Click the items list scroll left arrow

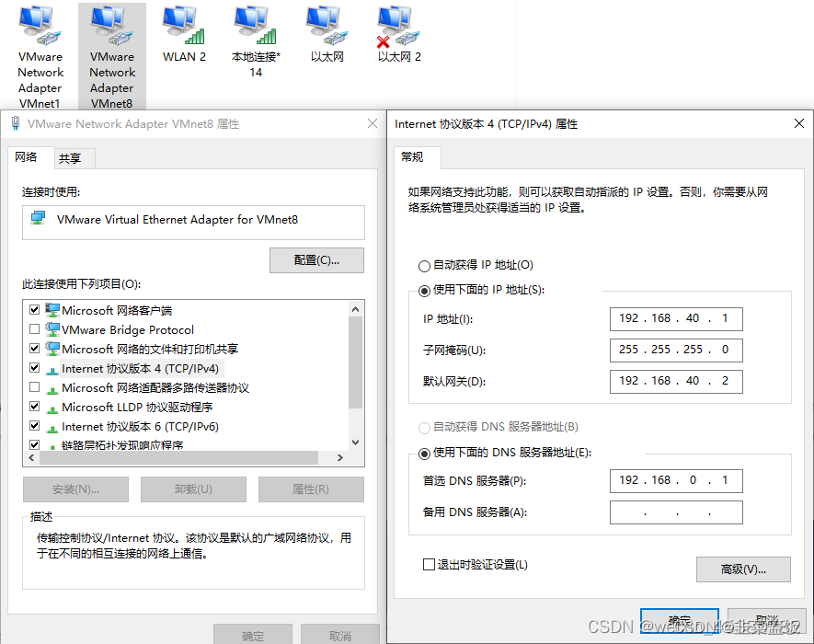pos(31,457)
